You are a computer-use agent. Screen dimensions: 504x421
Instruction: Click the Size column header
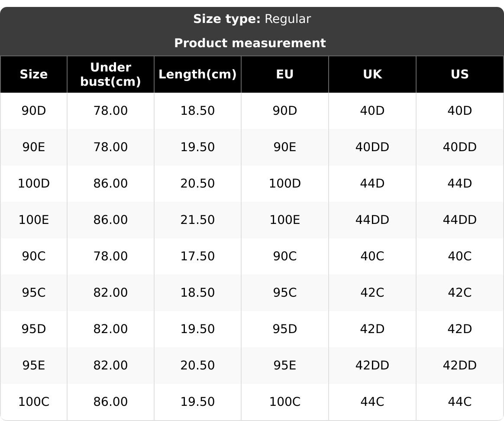pyautogui.click(x=34, y=74)
